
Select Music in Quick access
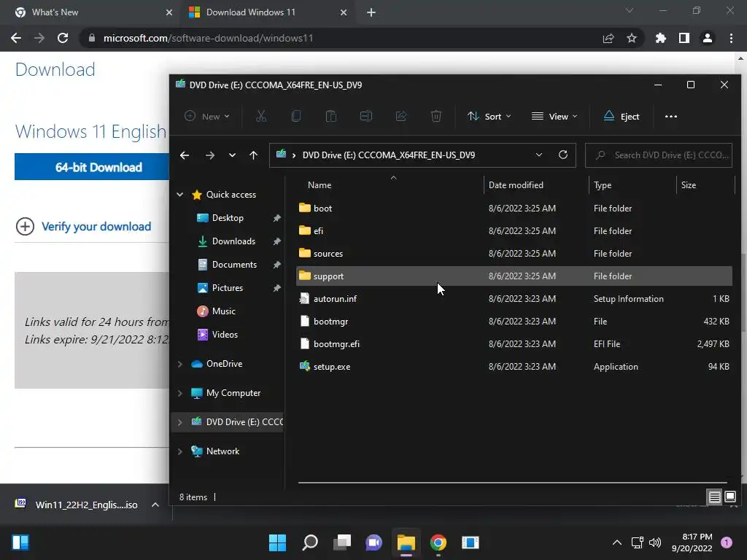223,311
